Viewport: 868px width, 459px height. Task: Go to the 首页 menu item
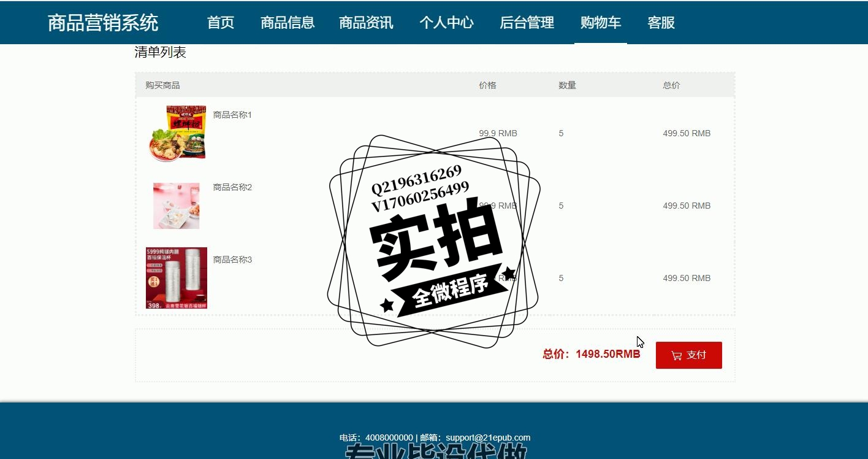[221, 23]
